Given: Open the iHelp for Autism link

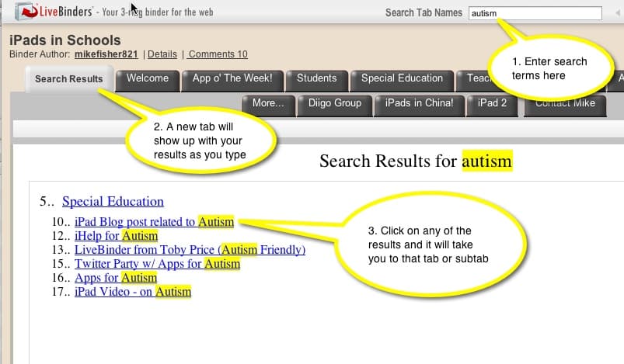Looking at the screenshot, I should pyautogui.click(x=117, y=236).
